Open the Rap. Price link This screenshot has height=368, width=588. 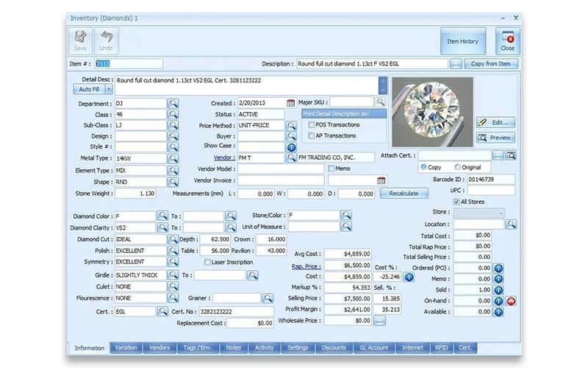coord(306,266)
